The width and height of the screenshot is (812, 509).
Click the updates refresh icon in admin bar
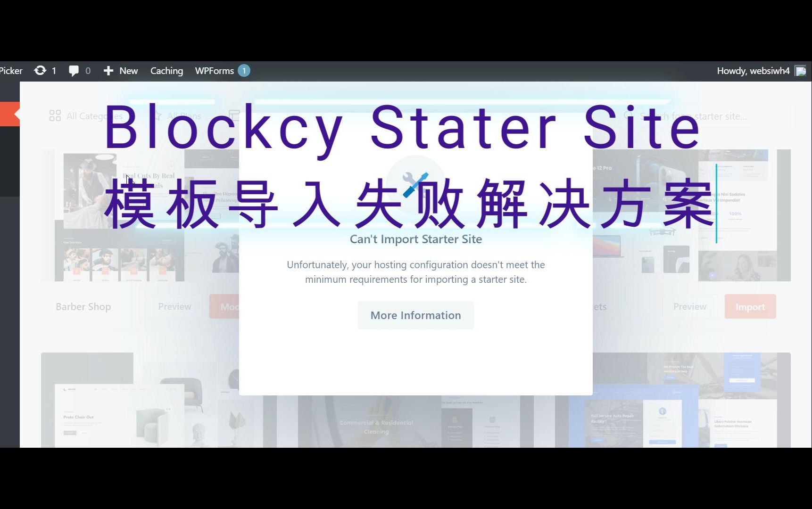[x=40, y=71]
